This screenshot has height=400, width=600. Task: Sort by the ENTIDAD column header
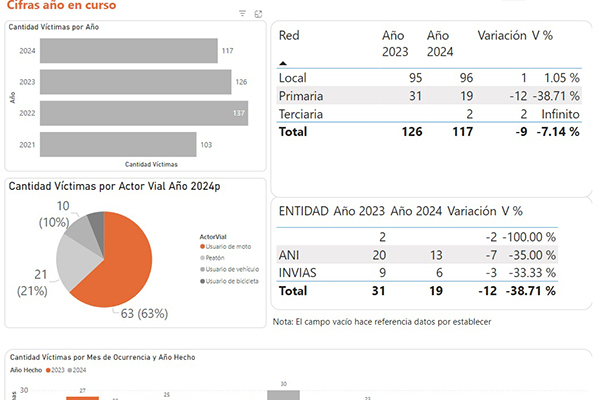coord(303,211)
